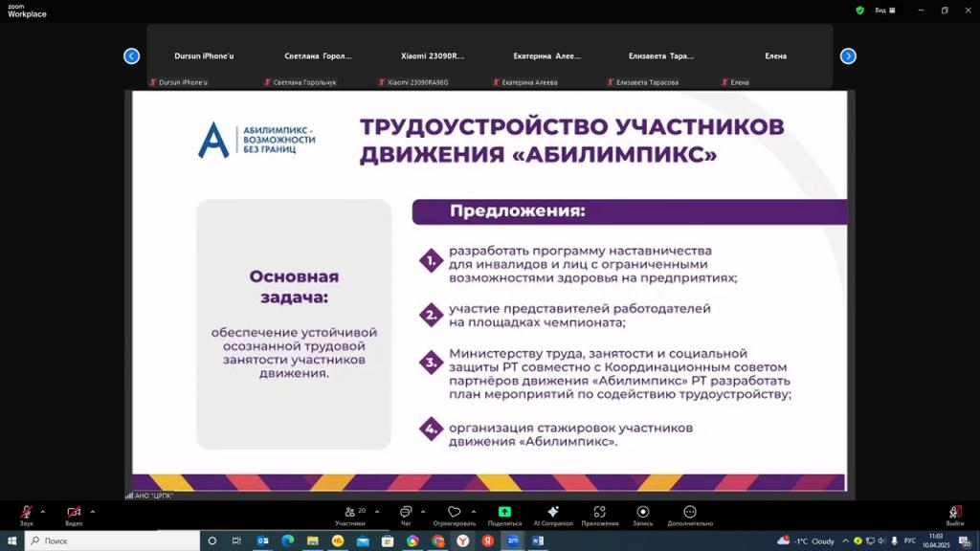
Task: Open Task View in the taskbar
Action: [x=236, y=541]
